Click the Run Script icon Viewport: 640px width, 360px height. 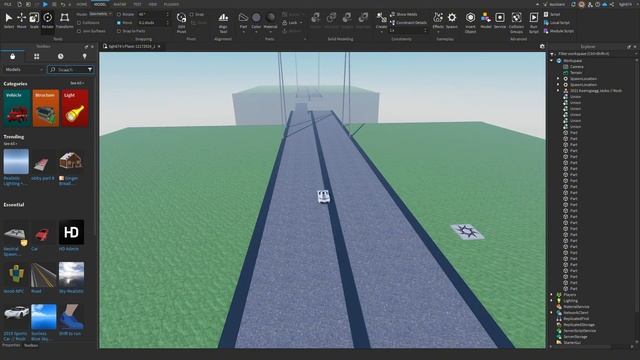tap(533, 22)
